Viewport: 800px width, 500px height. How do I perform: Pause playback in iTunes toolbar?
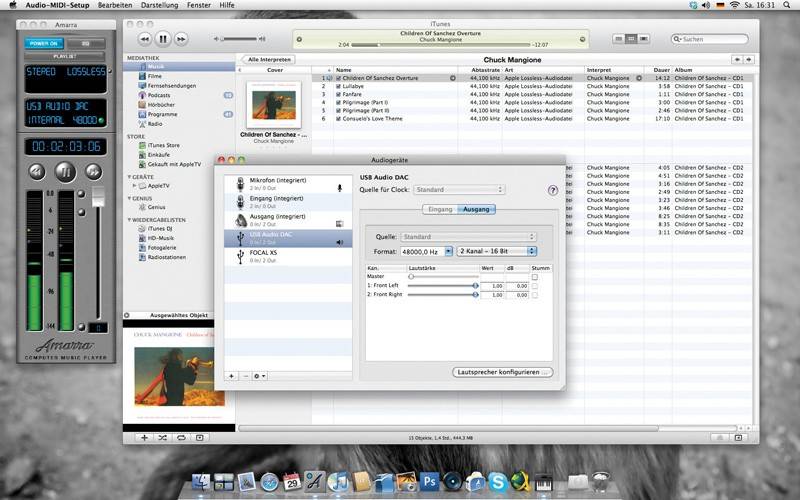click(163, 39)
